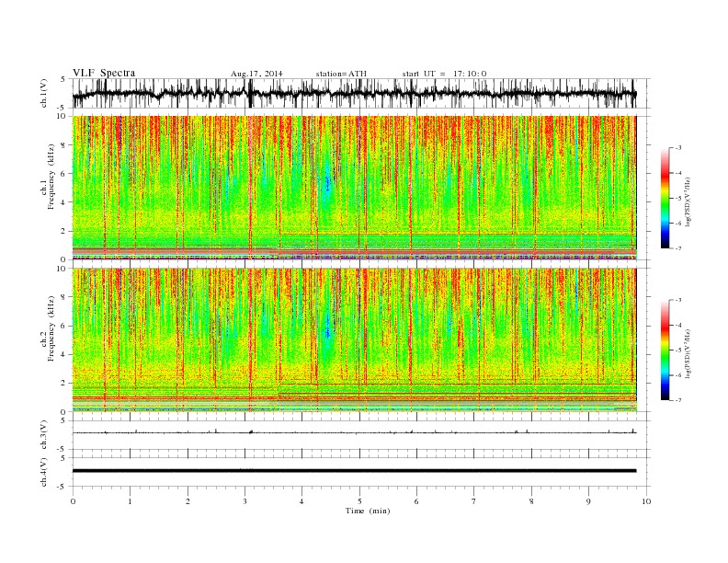728x563 pixels.
Task: Click inside the ch.1 voltage waveform panel
Action: pos(361,93)
